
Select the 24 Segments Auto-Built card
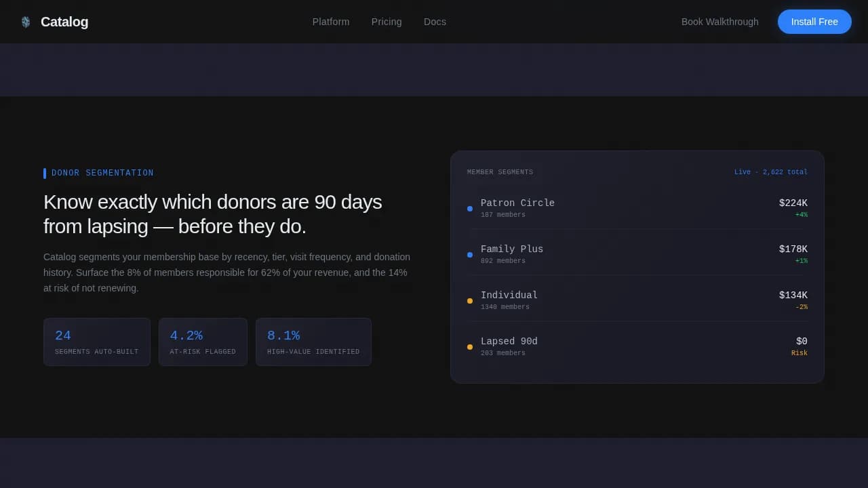tap(97, 342)
